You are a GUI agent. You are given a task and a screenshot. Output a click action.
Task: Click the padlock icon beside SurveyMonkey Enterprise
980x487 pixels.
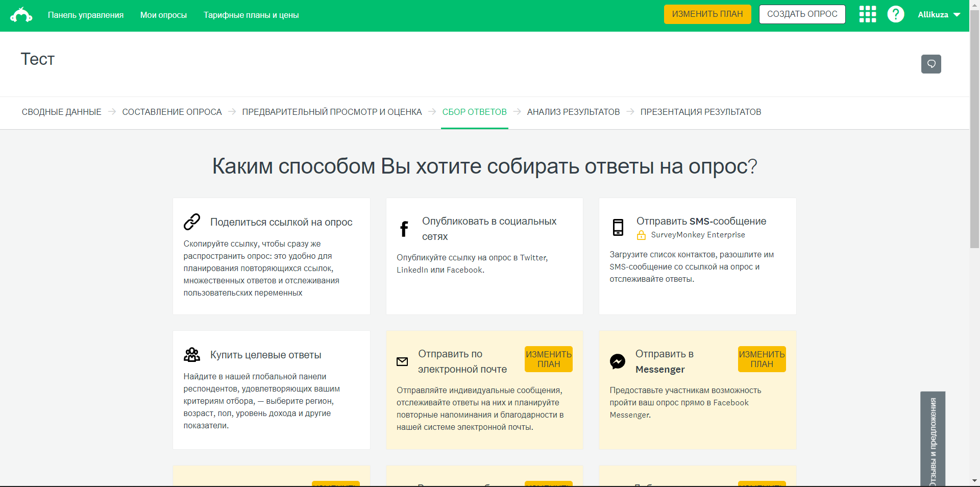point(641,235)
